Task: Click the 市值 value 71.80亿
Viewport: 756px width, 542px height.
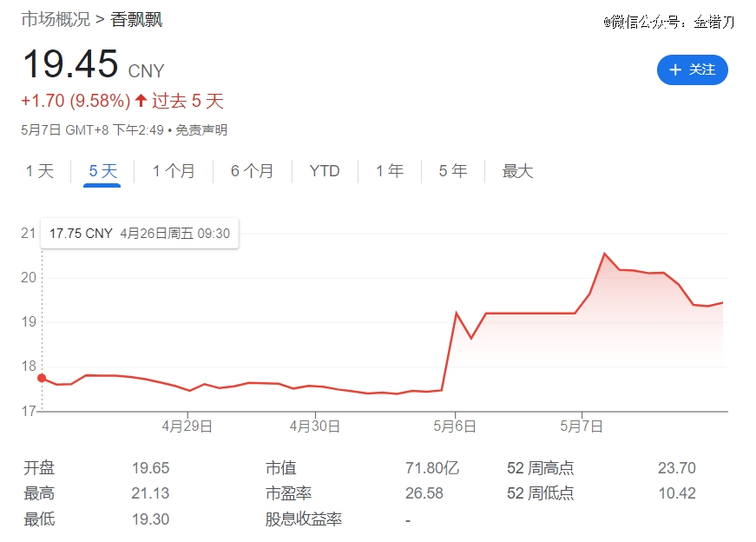Action: click(x=432, y=467)
